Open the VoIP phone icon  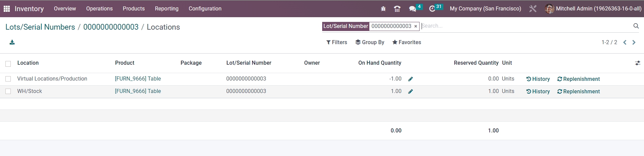coord(397,9)
